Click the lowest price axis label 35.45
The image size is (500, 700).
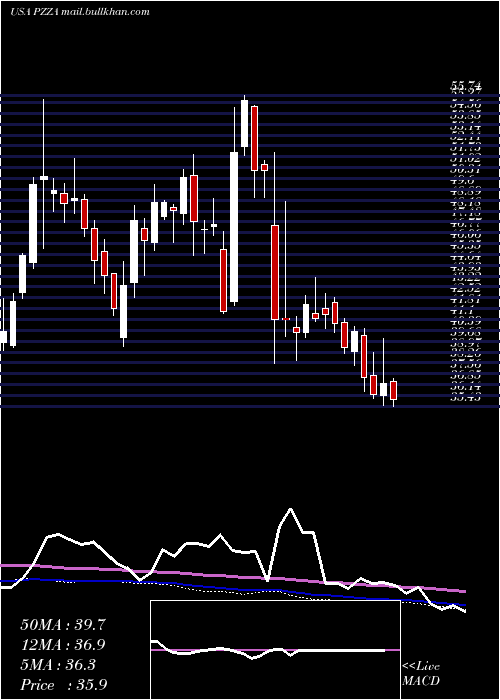[466, 397]
